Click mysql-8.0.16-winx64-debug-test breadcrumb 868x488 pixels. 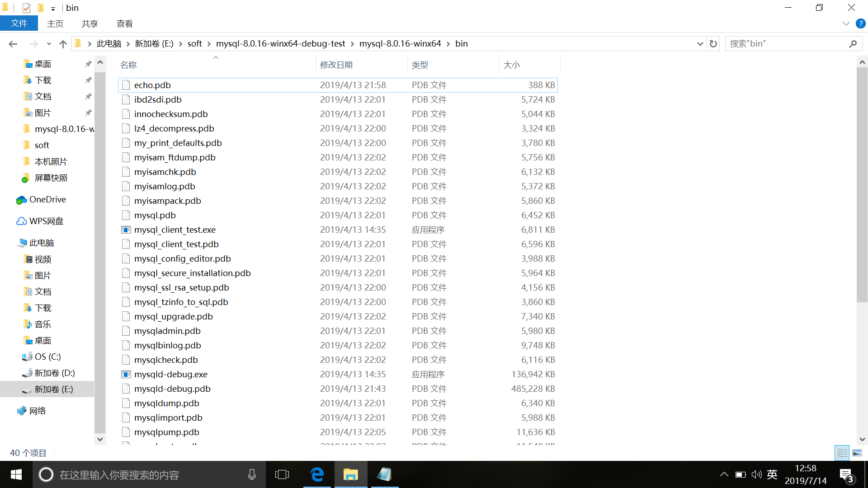pos(280,44)
